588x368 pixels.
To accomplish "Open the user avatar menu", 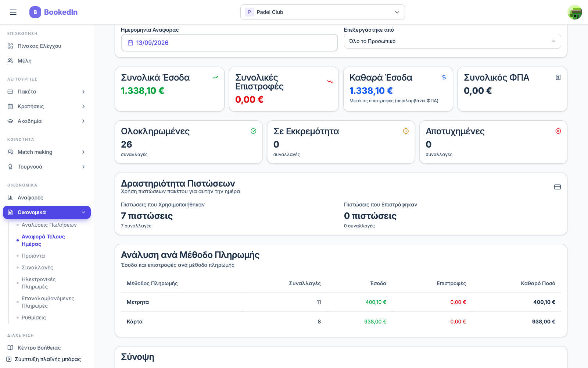I will 574,12.
